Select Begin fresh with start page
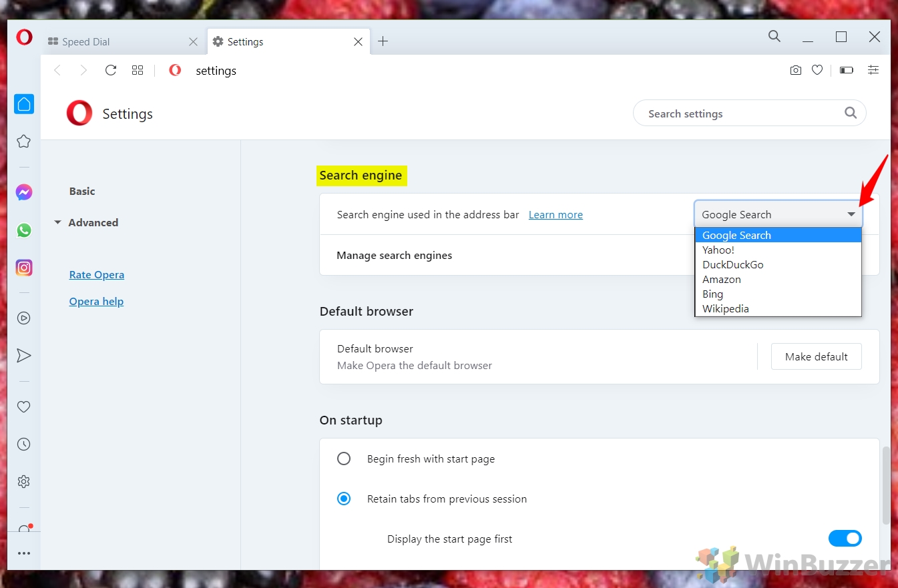This screenshot has width=898, height=588. pos(344,459)
